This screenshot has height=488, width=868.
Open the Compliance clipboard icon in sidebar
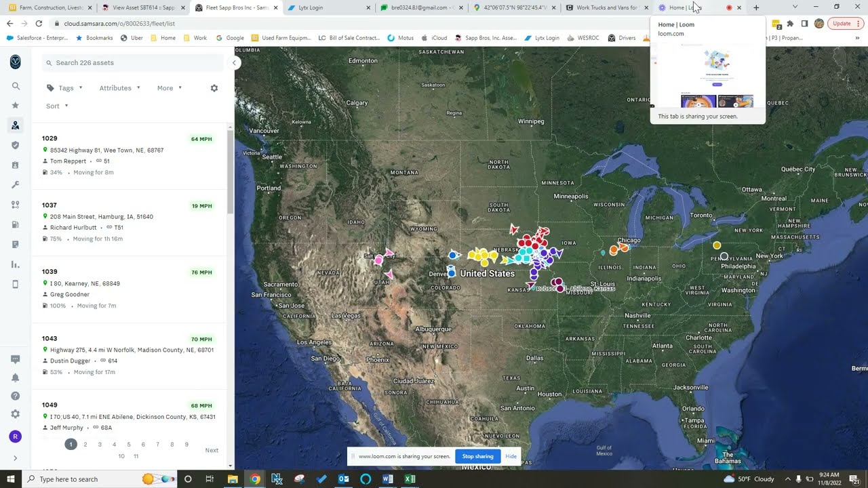[x=16, y=165]
